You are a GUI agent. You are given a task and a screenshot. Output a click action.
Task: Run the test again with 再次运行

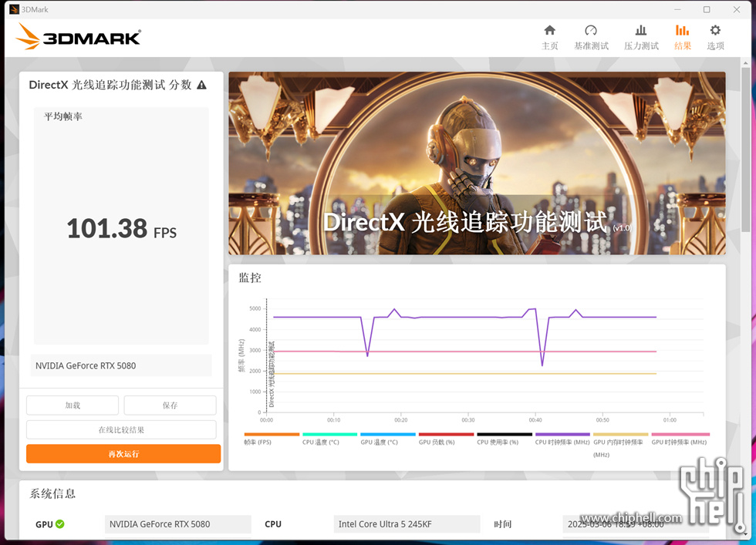click(123, 454)
